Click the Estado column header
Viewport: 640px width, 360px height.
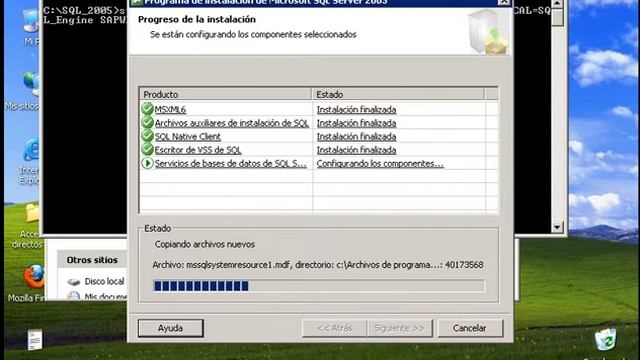[399, 94]
